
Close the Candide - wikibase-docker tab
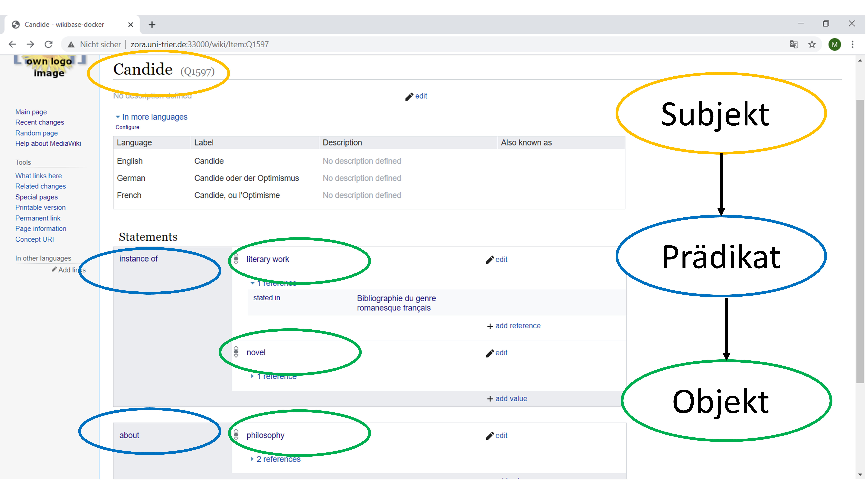[x=131, y=25]
